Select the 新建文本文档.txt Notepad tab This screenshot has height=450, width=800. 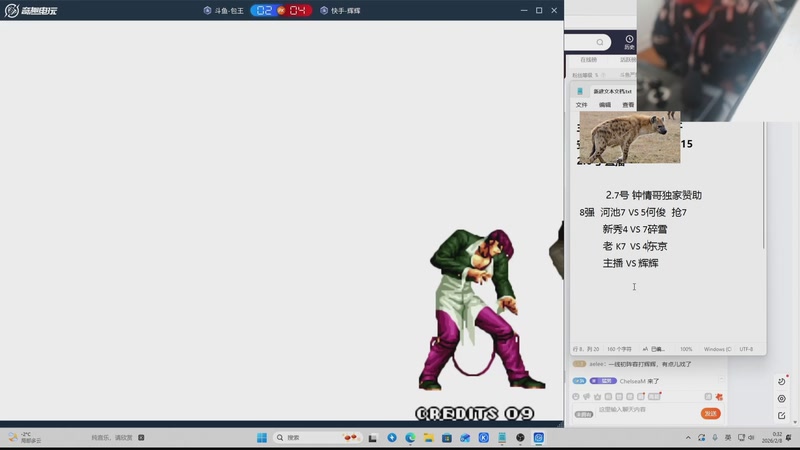tap(612, 91)
